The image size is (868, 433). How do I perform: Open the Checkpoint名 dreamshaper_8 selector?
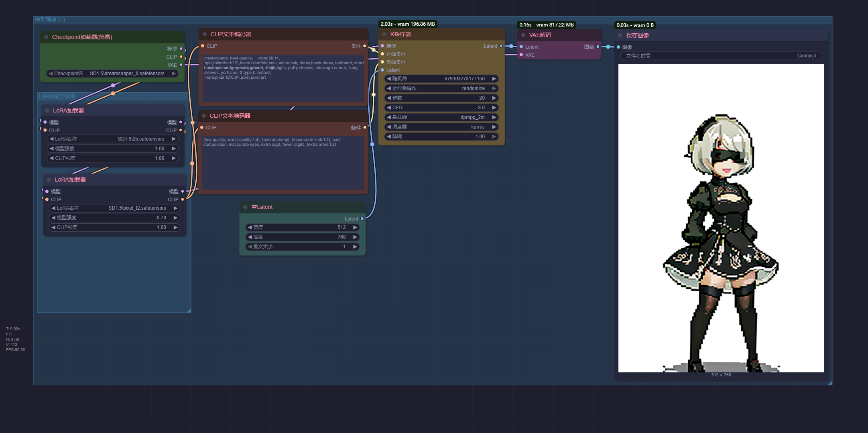(x=112, y=74)
